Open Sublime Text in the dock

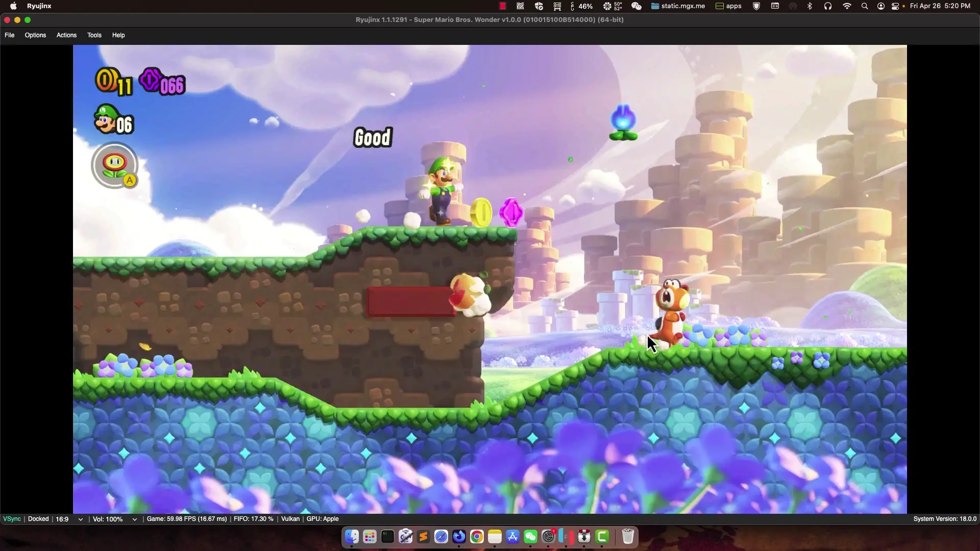[x=423, y=537]
